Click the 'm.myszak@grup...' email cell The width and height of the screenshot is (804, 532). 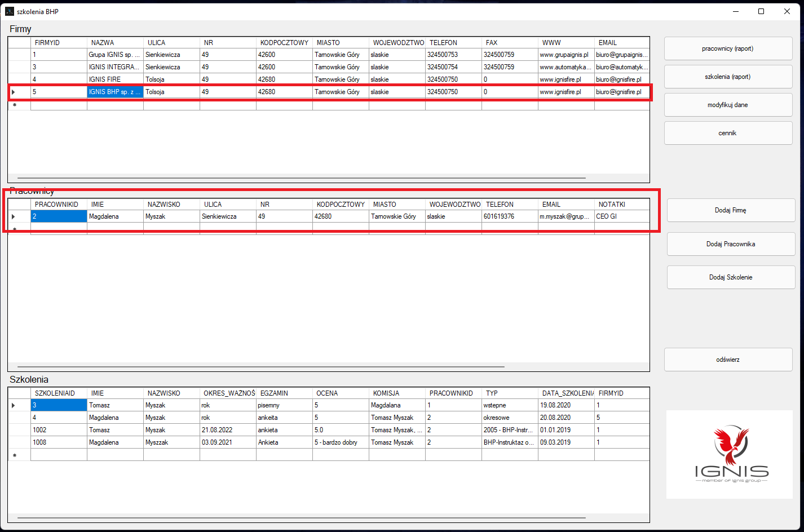(566, 216)
